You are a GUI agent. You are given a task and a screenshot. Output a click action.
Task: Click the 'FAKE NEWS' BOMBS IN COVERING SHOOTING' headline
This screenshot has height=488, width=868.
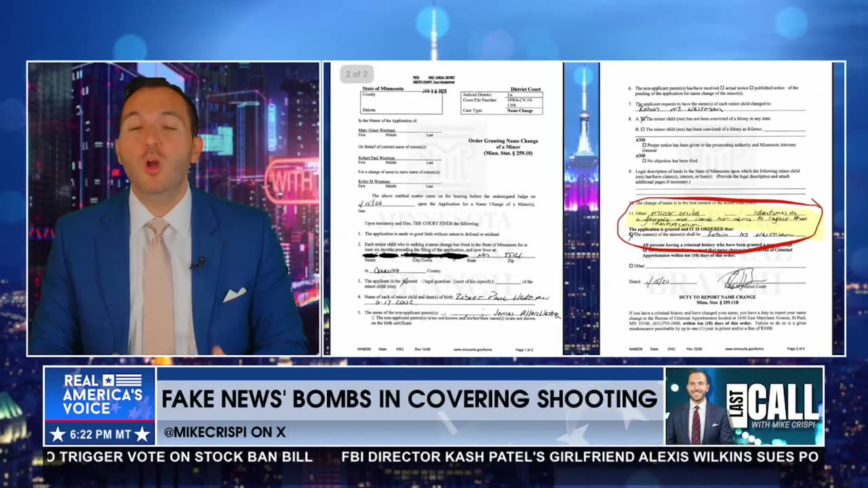click(x=409, y=399)
